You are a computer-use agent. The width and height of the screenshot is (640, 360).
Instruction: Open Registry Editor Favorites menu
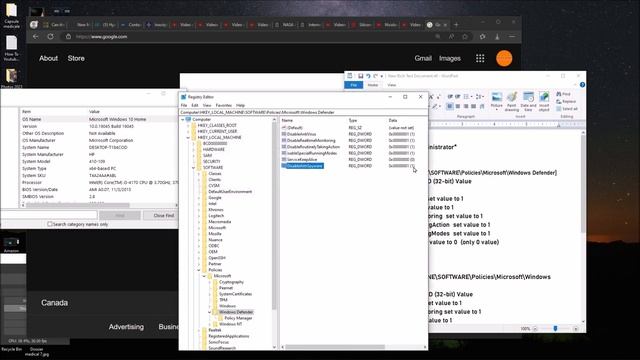click(223, 105)
